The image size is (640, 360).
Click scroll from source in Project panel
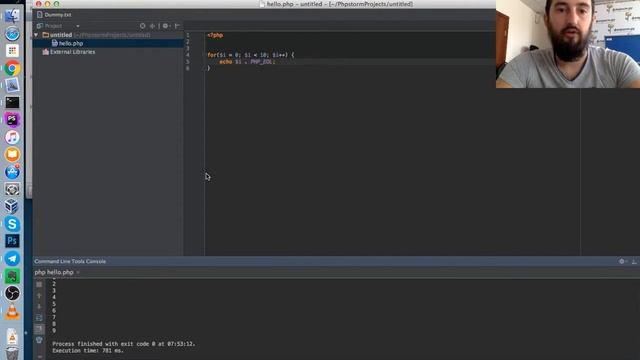click(x=142, y=26)
